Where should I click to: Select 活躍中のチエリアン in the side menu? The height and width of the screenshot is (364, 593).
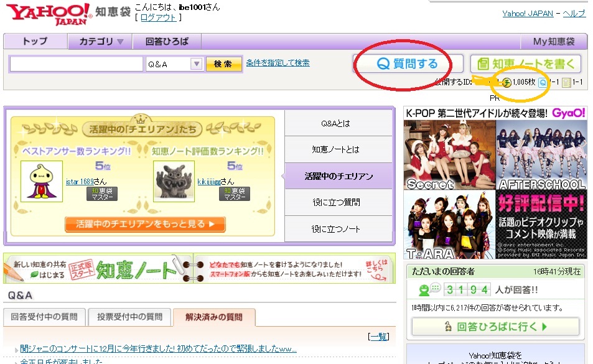pos(339,176)
